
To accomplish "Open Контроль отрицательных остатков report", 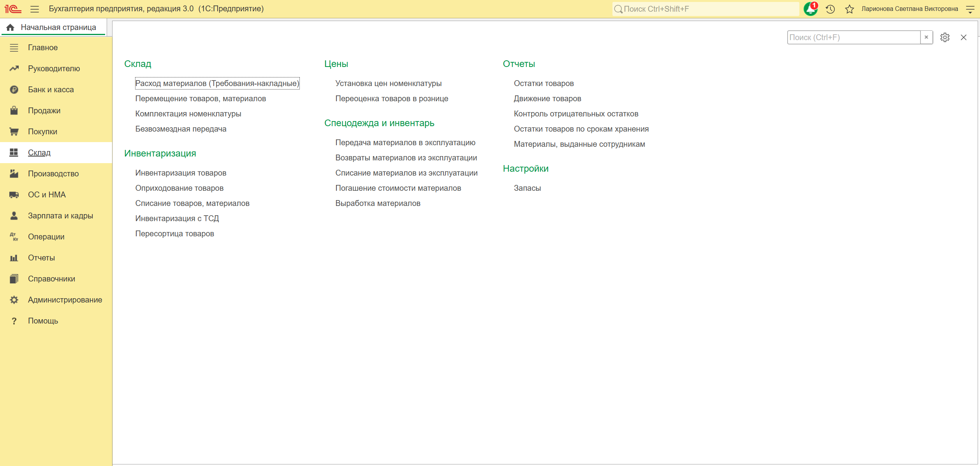I will (x=576, y=114).
